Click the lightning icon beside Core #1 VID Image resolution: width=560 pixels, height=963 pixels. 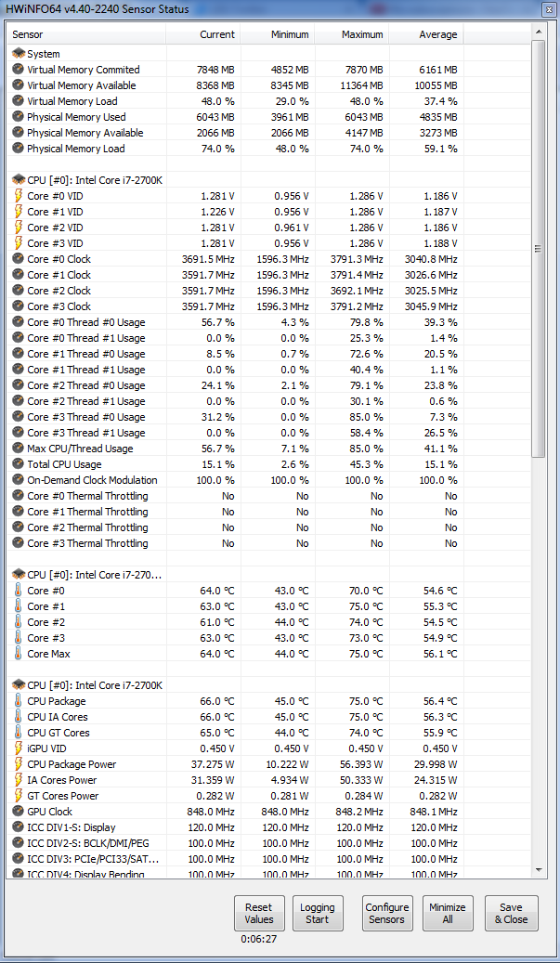(18, 212)
